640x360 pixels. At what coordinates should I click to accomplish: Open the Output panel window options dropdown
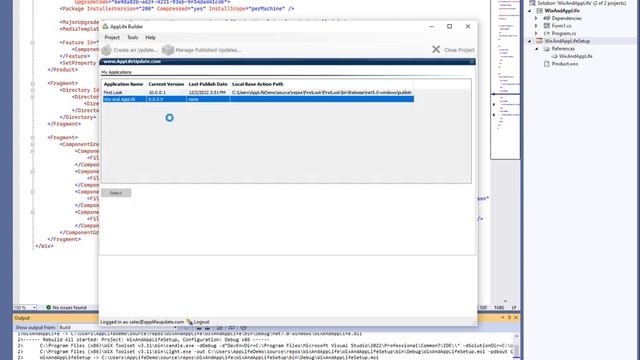pyautogui.click(x=502, y=318)
